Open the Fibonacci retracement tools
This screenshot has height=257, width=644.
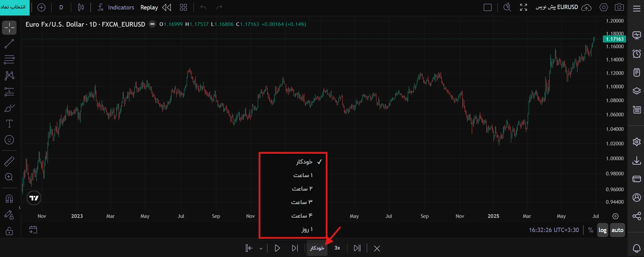(x=9, y=60)
